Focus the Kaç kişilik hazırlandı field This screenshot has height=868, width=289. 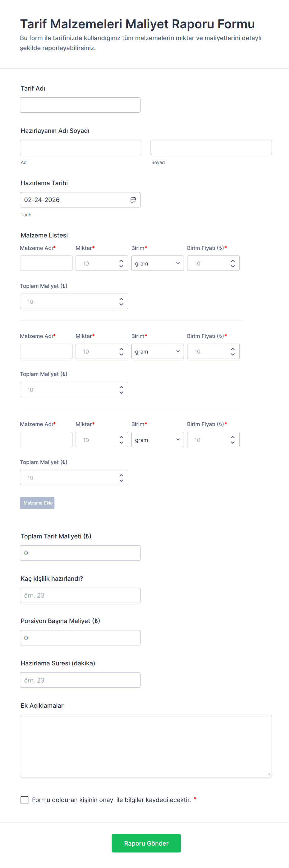click(80, 595)
